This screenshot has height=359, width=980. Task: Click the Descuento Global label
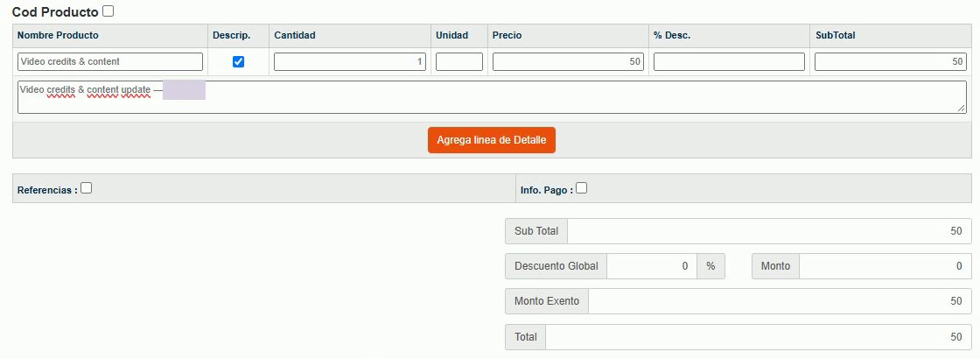[556, 266]
